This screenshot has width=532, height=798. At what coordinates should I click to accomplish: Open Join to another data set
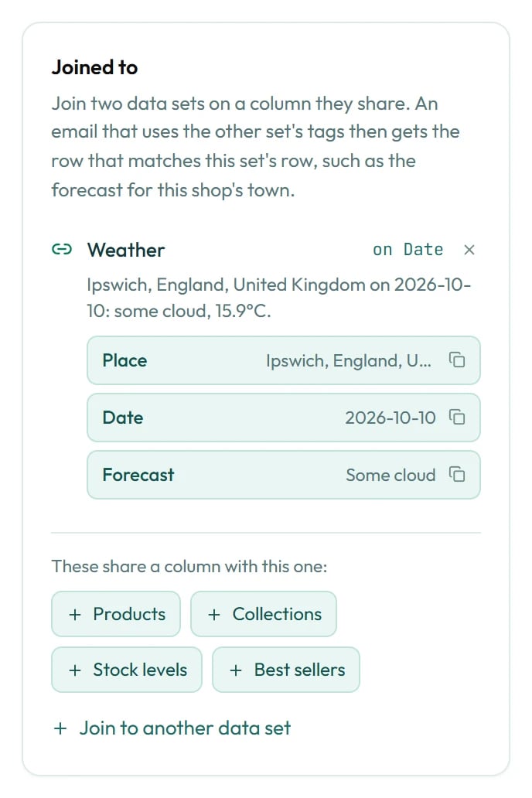point(172,728)
